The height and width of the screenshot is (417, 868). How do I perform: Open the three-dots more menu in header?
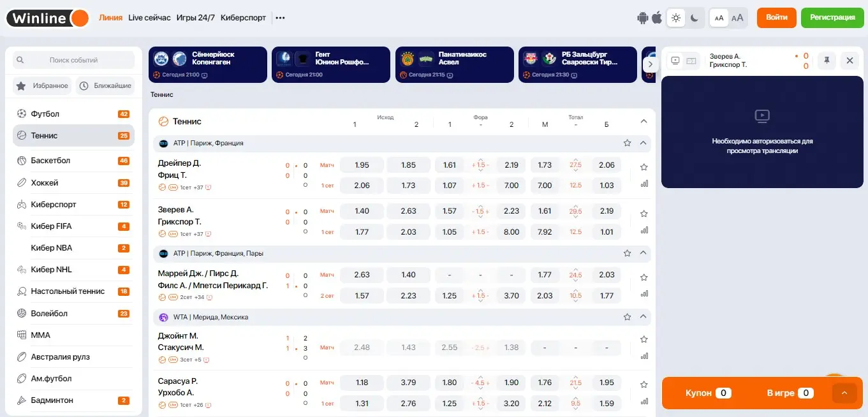tap(280, 18)
